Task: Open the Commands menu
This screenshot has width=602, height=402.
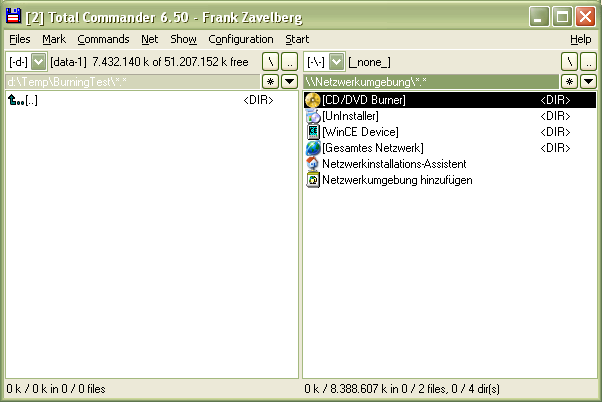Action: coord(103,39)
